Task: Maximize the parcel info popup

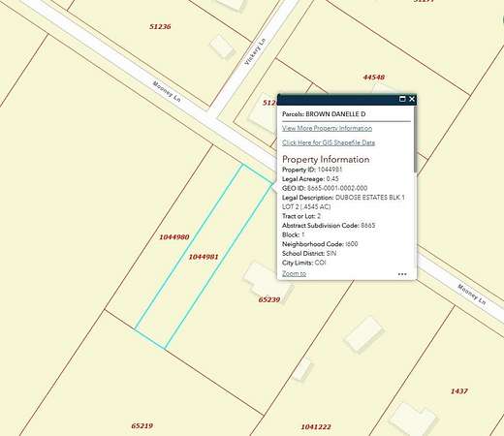Action: (402, 99)
